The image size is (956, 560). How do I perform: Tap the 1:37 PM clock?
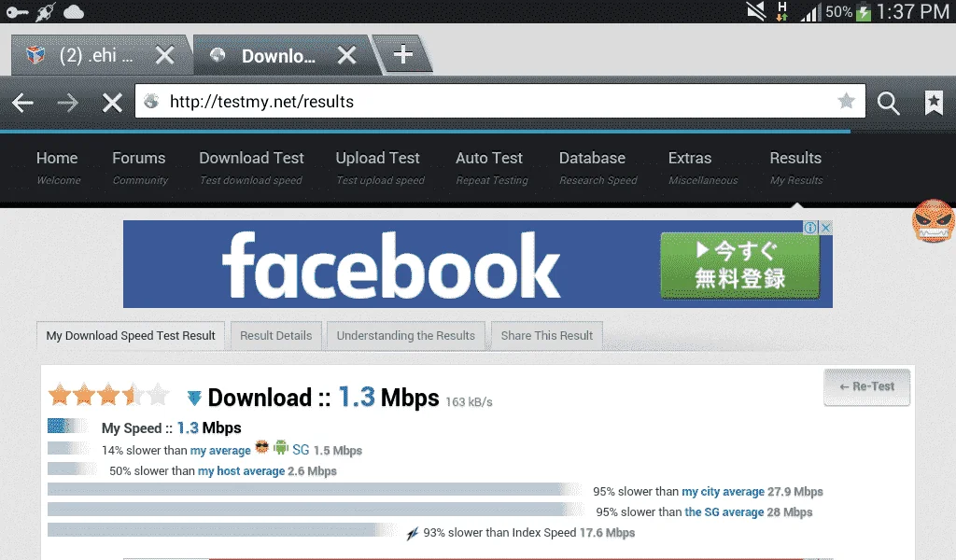pos(913,11)
